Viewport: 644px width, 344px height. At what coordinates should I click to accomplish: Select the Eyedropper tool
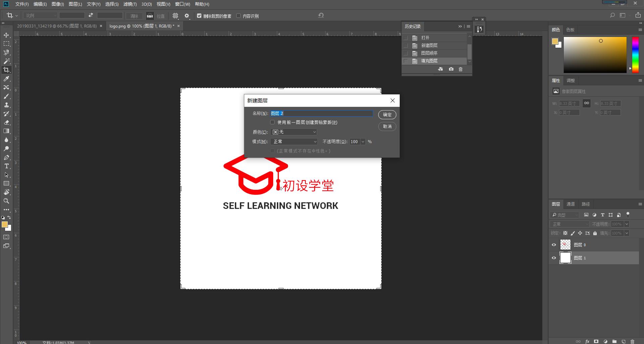coord(6,79)
